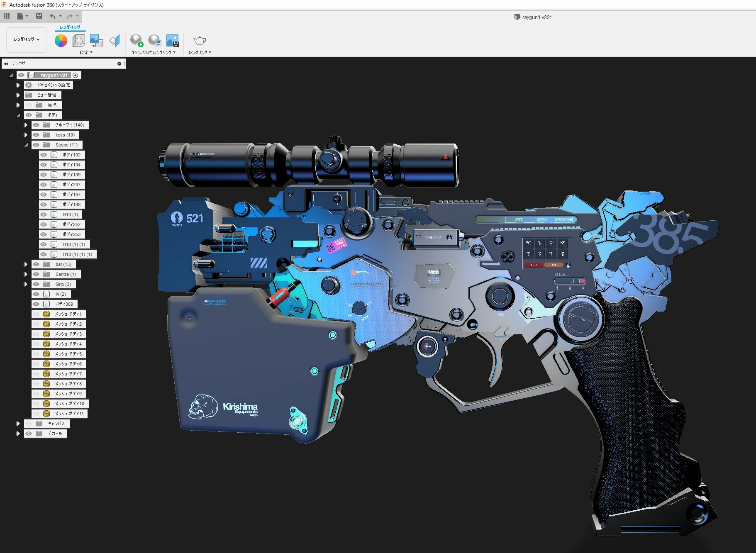756x553 pixels.
Task: Hide the keys (10) group
Action: tap(36, 135)
